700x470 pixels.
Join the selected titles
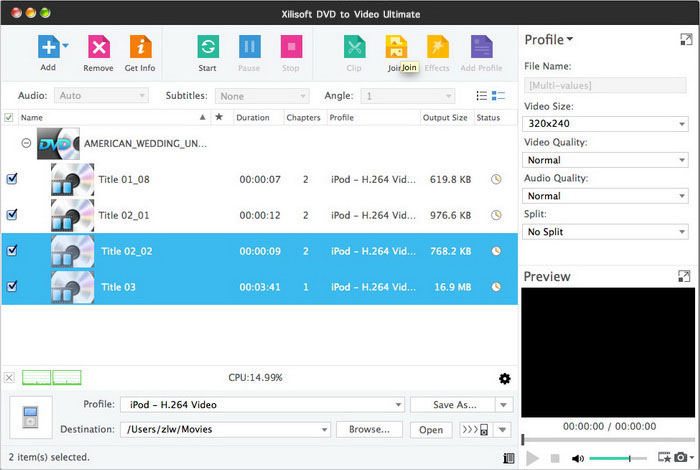(396, 47)
